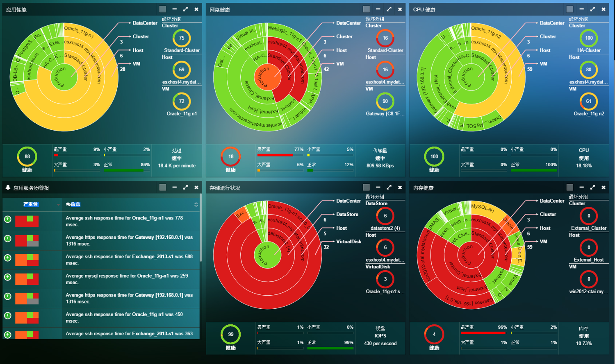Select Standard-Cluster gauge 75 in 应用性能
This screenshot has height=364, width=615.
point(182,38)
